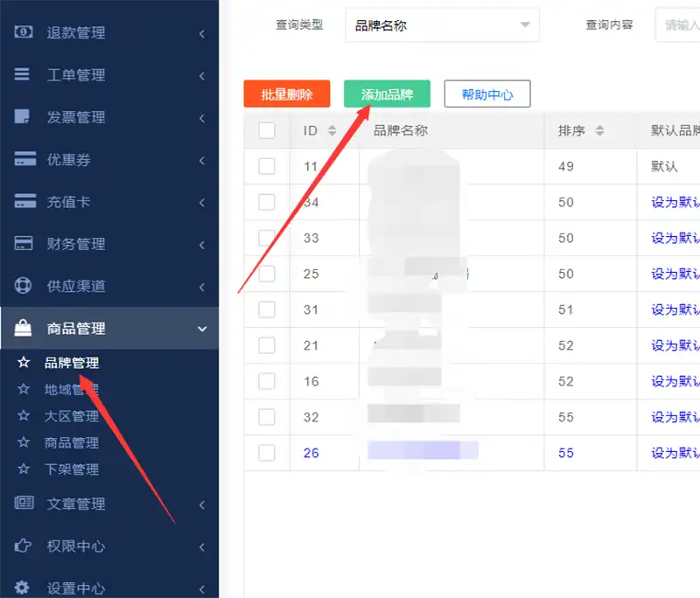700x598 pixels.
Task: Click ID value 26 in last row
Action: pos(311,453)
